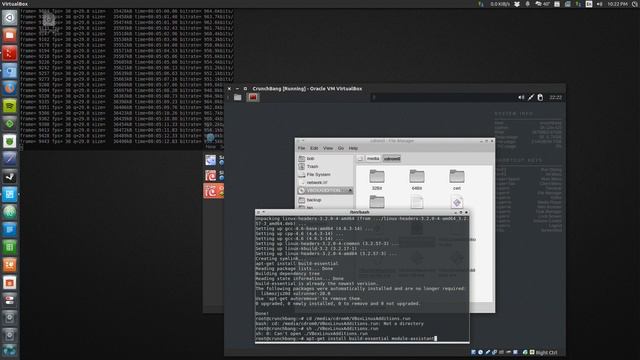The height and width of the screenshot is (360, 640).
Task: Click the CrunchBang VirtualBox window title bar
Action: [x=395, y=89]
